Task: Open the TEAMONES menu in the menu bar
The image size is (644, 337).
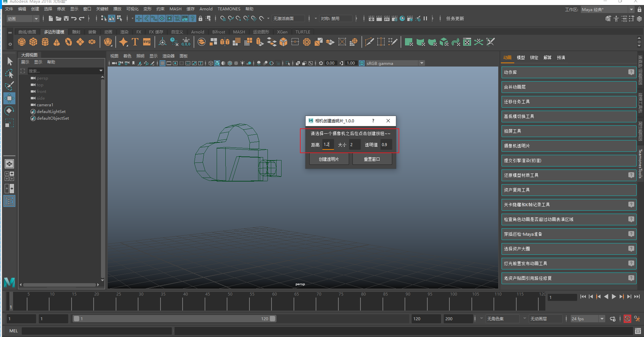Action: 229,9
